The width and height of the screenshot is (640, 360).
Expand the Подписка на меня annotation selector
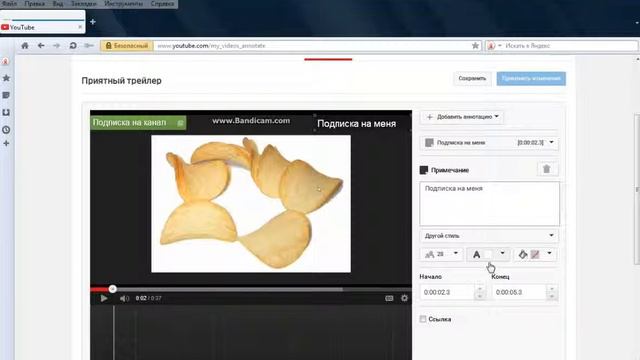pyautogui.click(x=489, y=142)
